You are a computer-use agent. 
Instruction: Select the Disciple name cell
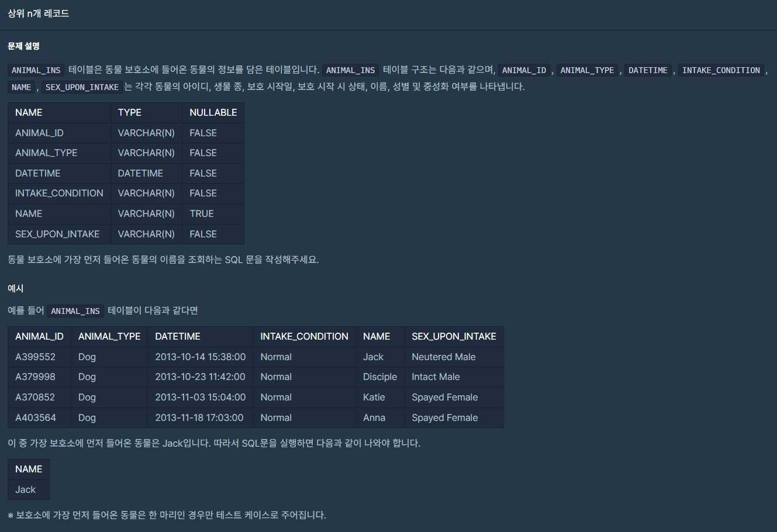379,376
